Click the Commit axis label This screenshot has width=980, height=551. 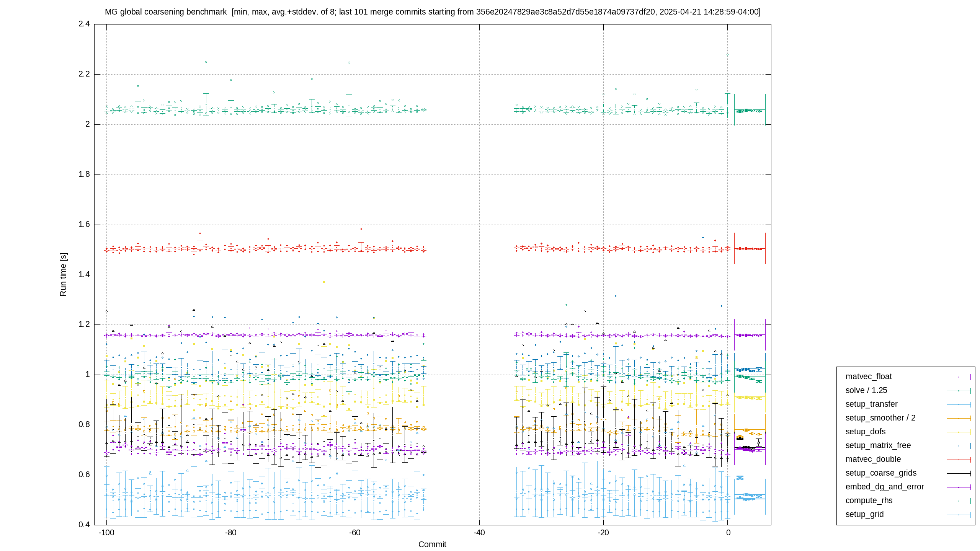click(x=432, y=544)
